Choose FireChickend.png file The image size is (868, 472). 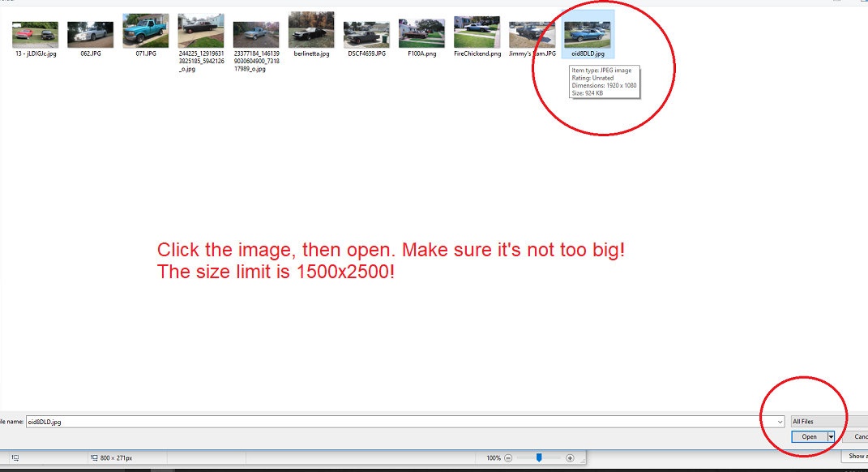coord(477,32)
